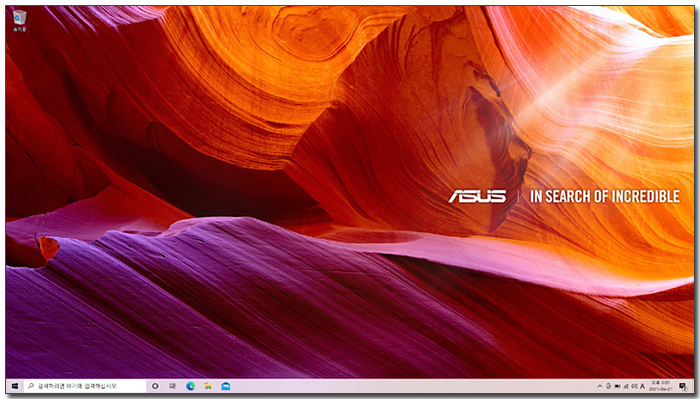Open the Mail app from taskbar
This screenshot has height=399, width=700.
coord(225,386)
